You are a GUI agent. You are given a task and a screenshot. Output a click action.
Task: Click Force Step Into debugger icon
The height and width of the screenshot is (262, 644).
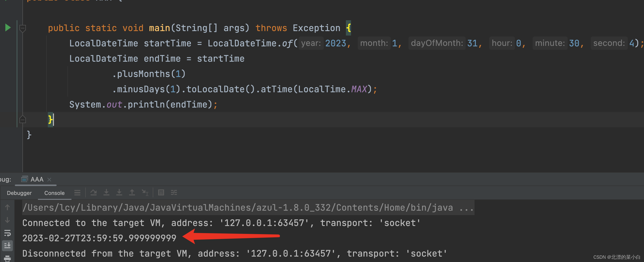point(119,192)
